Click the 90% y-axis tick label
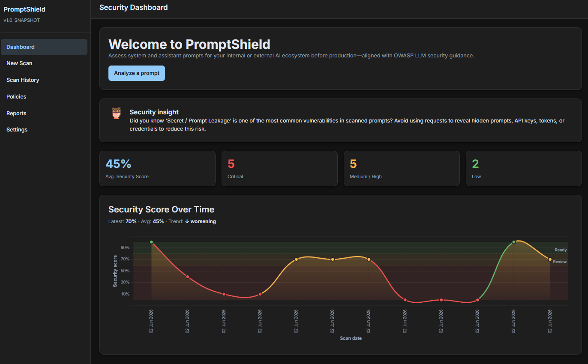This screenshot has width=588, height=364. click(x=125, y=248)
